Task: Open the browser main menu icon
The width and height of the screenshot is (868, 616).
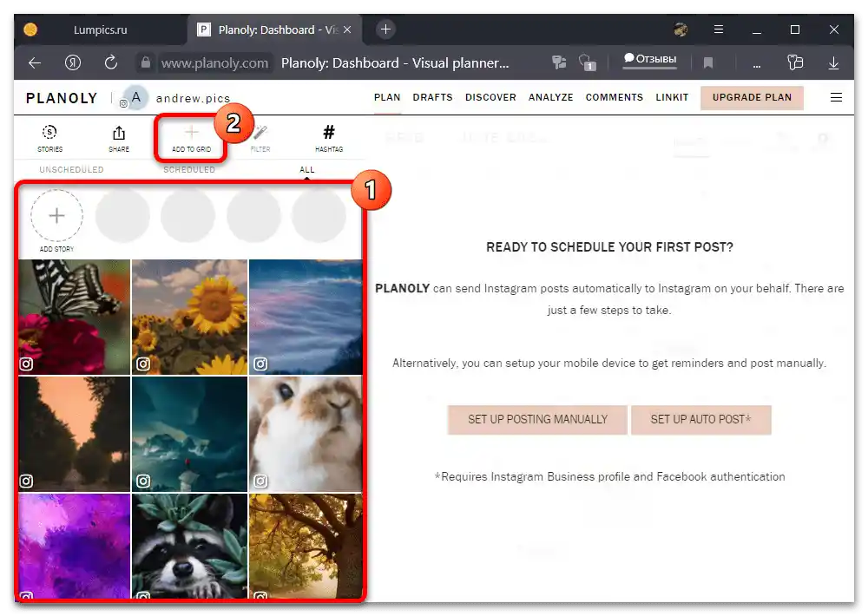Action: pos(719,29)
